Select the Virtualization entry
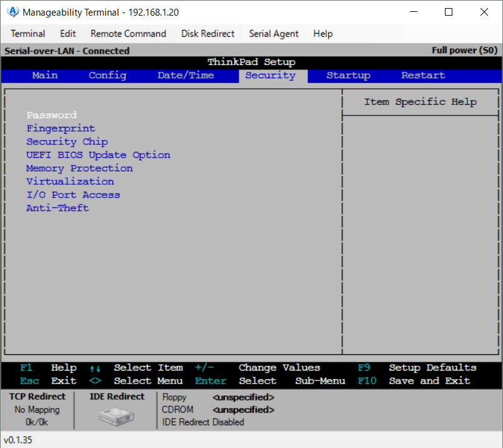This screenshot has height=448, width=503. coord(70,181)
